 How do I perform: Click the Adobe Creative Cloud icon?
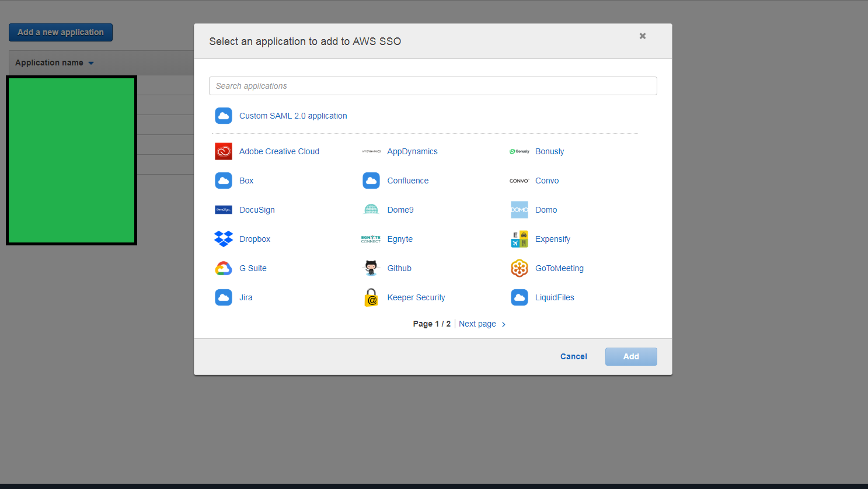224,151
